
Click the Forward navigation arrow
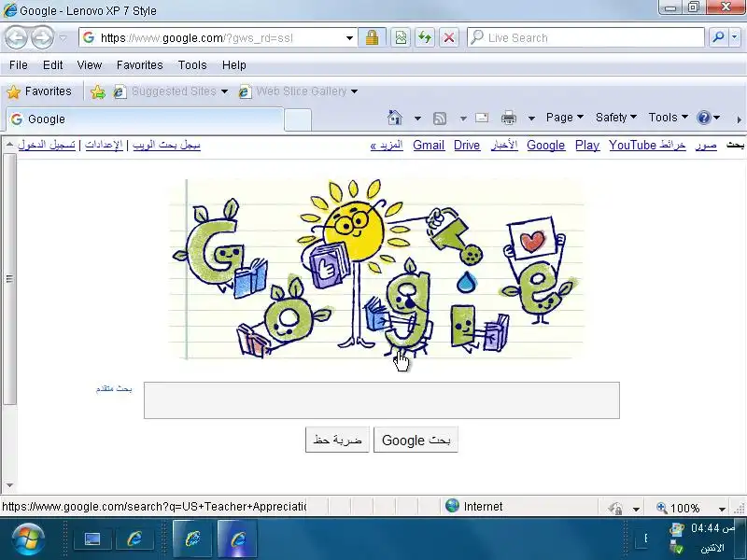pos(42,37)
